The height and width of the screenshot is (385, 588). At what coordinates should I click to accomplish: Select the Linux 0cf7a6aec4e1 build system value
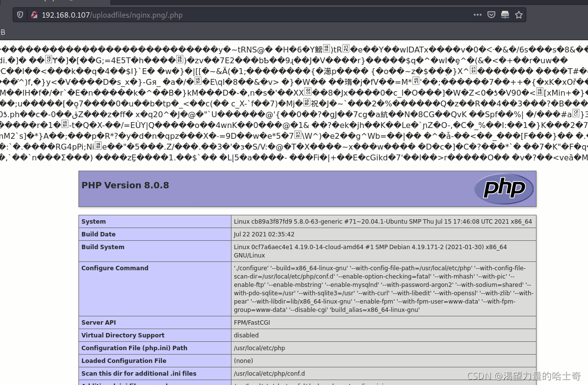[370, 251]
